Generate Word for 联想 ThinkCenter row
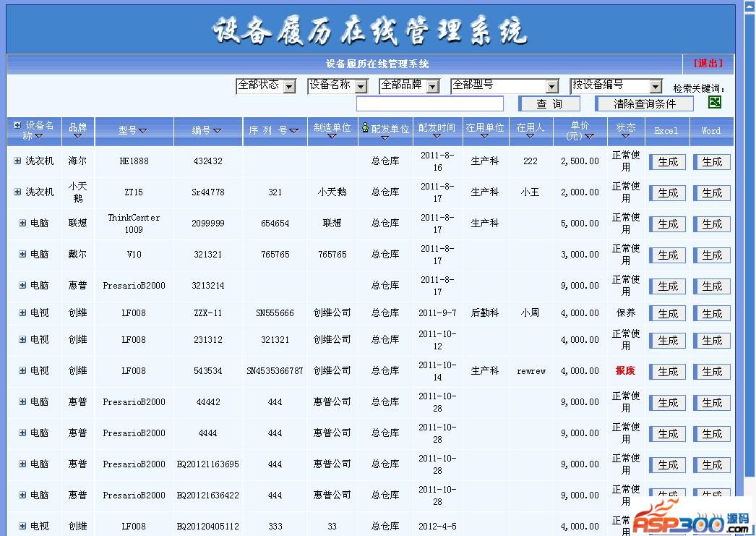Viewport: 756px width, 536px height. pos(712,224)
